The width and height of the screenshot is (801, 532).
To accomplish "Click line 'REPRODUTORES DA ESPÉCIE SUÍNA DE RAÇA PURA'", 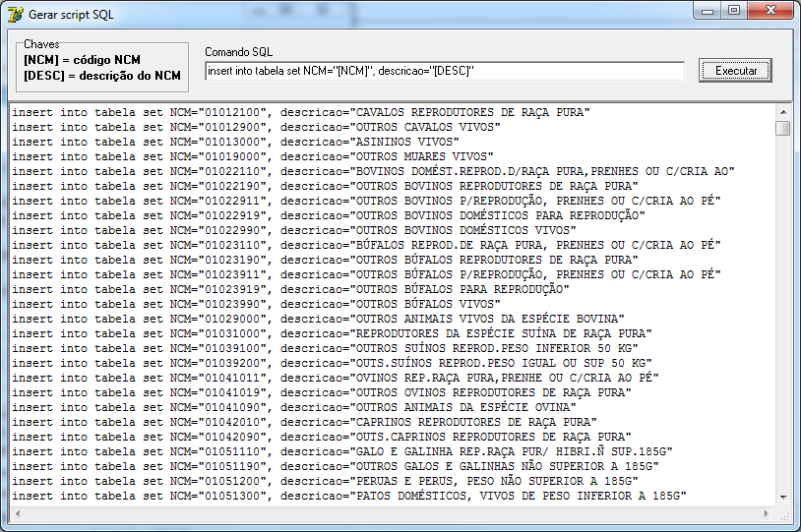I will (332, 334).
